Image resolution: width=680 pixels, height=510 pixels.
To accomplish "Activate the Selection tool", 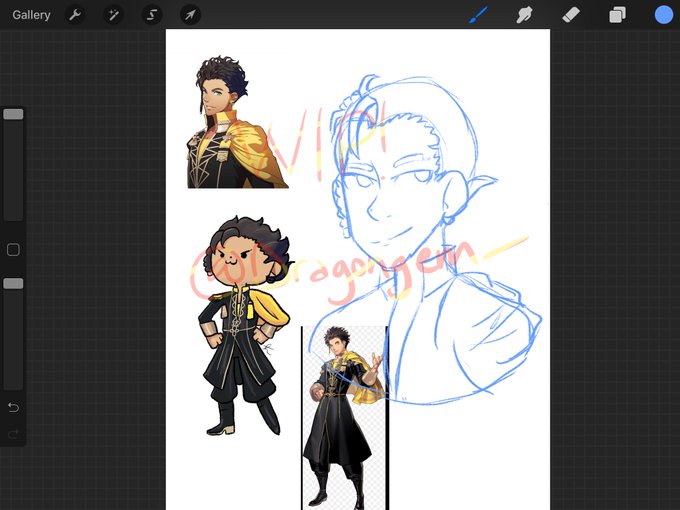I will coord(152,15).
